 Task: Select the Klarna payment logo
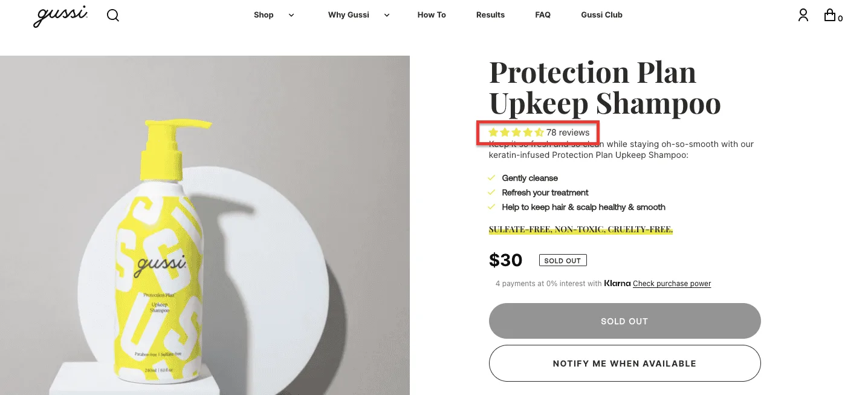click(x=617, y=283)
